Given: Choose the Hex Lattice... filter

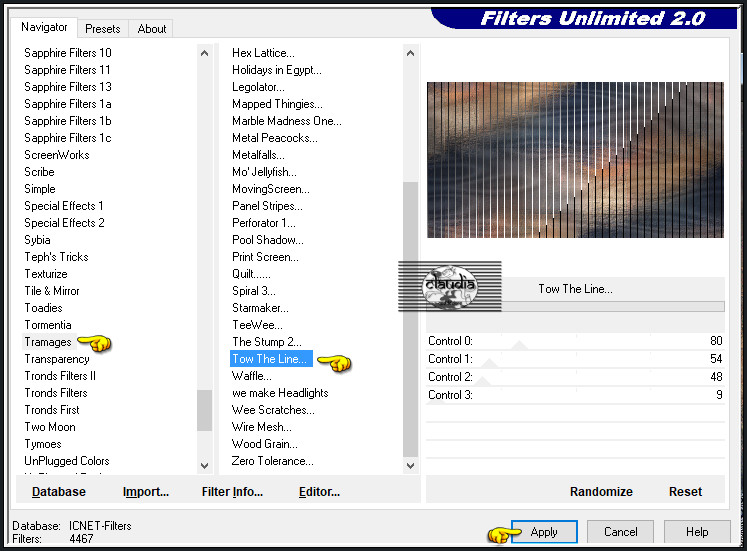Looking at the screenshot, I should click(x=263, y=53).
